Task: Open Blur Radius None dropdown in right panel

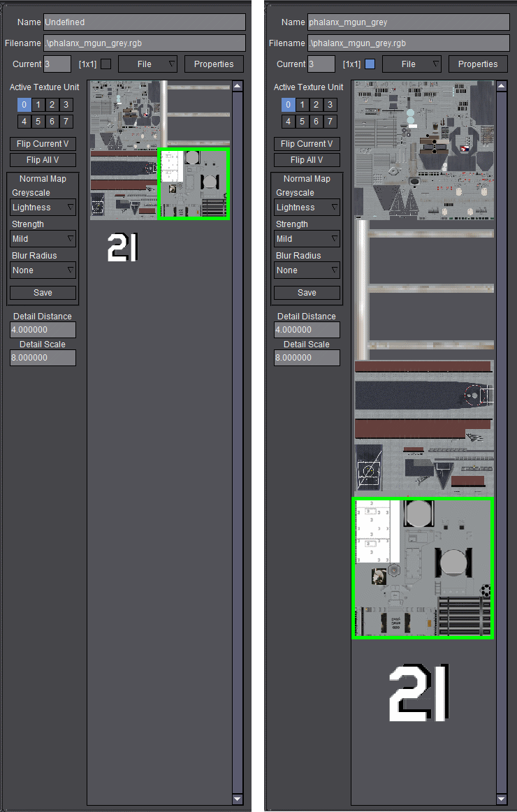Action: (307, 270)
